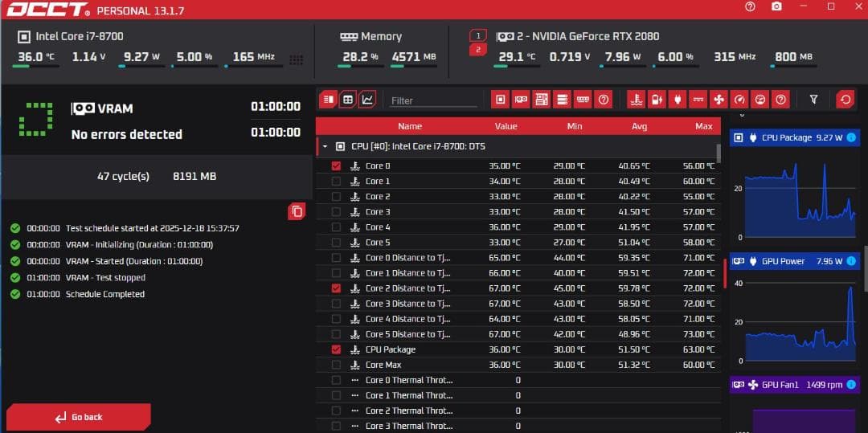Click the funnel filter icon
This screenshot has width=868, height=433.
(x=813, y=100)
